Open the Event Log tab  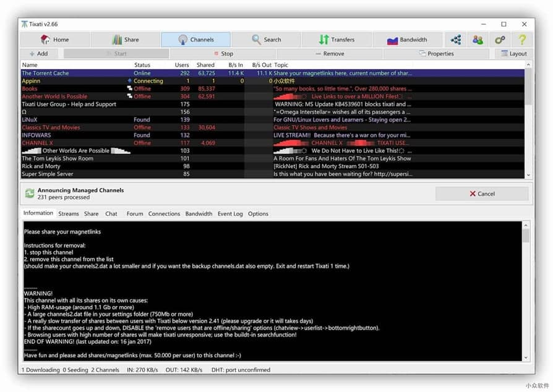coord(230,214)
